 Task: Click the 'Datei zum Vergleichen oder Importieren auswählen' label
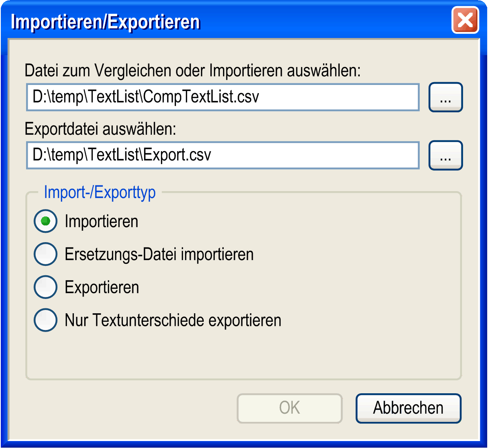(192, 70)
